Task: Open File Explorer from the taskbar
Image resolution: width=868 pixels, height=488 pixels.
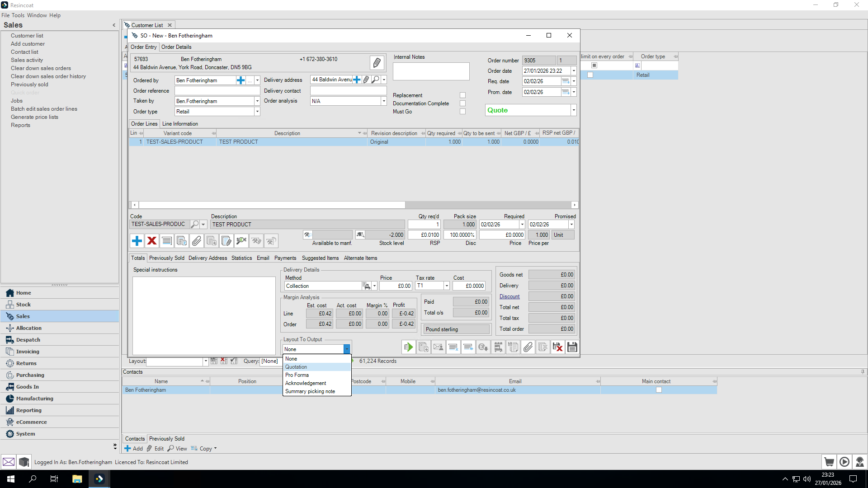Action: (x=77, y=479)
